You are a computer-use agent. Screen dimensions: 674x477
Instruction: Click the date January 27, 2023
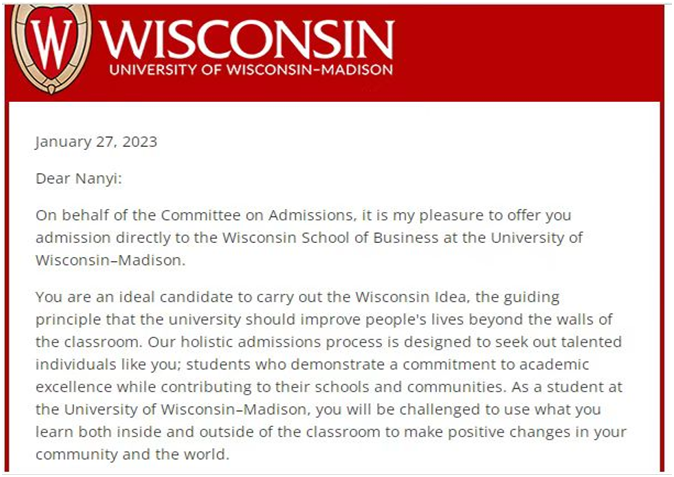coord(96,141)
